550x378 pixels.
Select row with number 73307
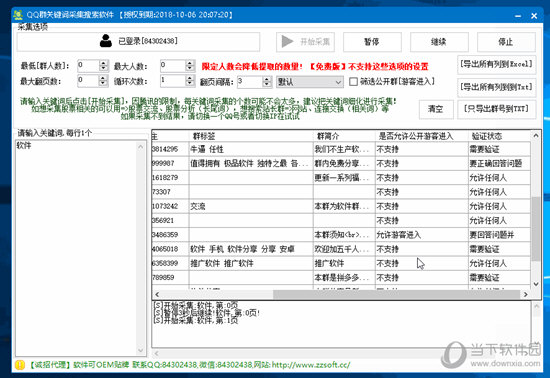[341, 192]
